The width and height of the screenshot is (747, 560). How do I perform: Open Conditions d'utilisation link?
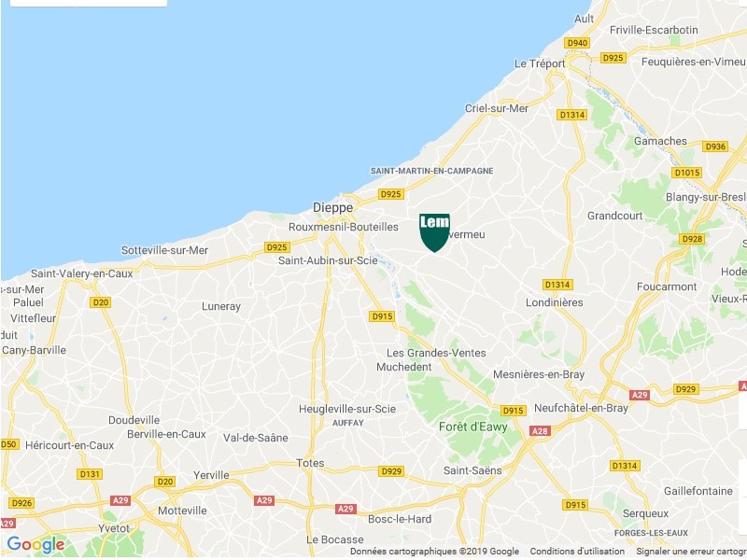tap(577, 552)
